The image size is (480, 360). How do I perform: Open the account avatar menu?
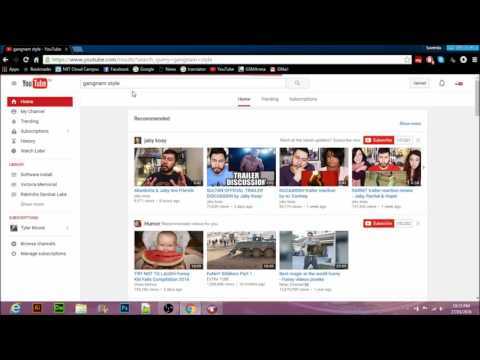[459, 84]
